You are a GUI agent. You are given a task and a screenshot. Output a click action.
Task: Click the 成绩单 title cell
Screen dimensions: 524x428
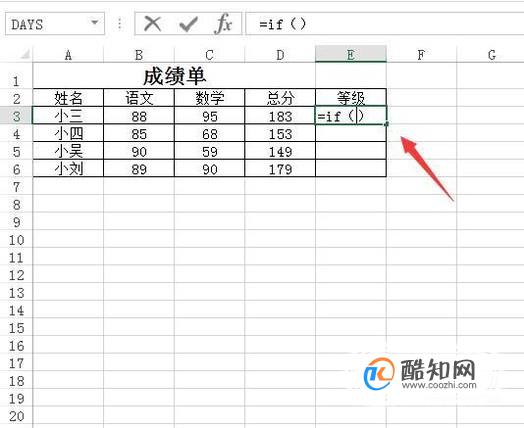(174, 76)
